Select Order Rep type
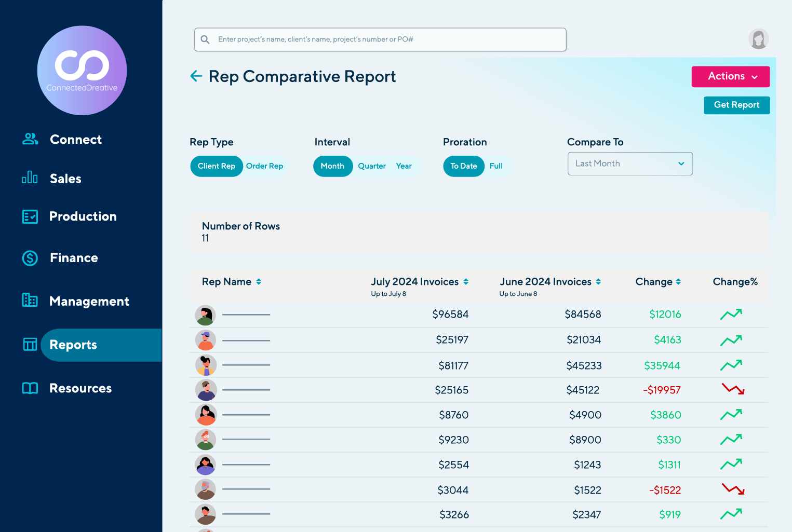Image resolution: width=792 pixels, height=532 pixels. [265, 166]
